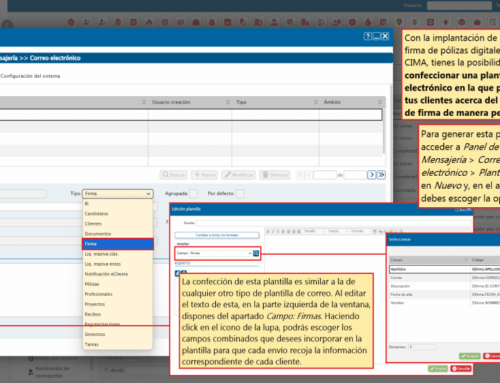
Task: Select Clientes in Tipo list
Action: (118, 224)
